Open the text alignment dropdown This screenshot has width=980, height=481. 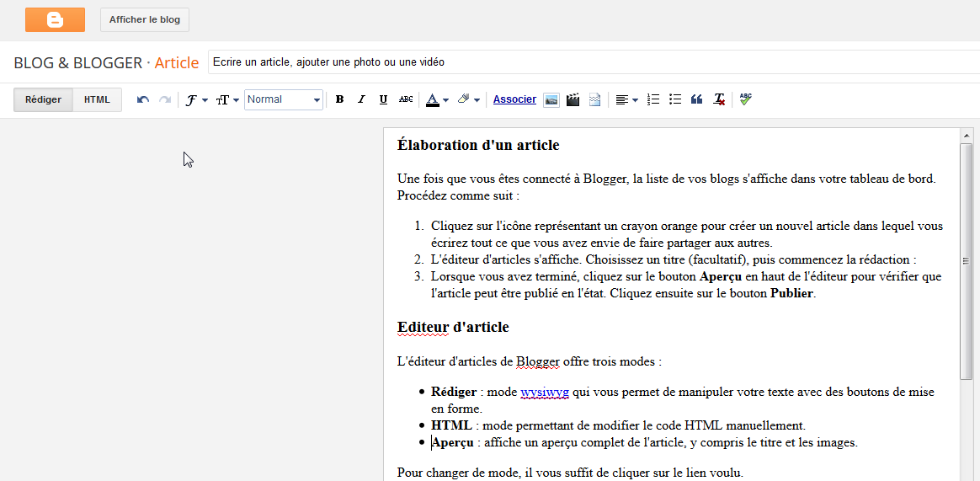click(x=626, y=99)
